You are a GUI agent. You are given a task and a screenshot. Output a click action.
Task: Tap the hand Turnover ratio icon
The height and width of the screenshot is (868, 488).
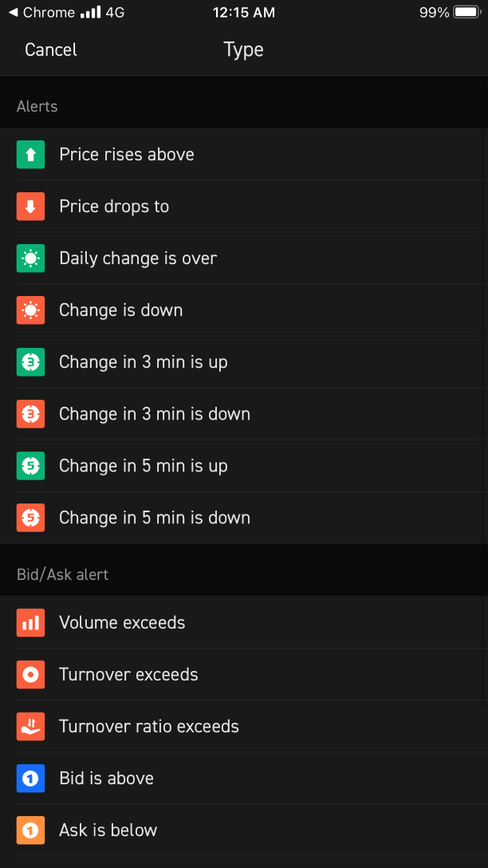tap(30, 727)
